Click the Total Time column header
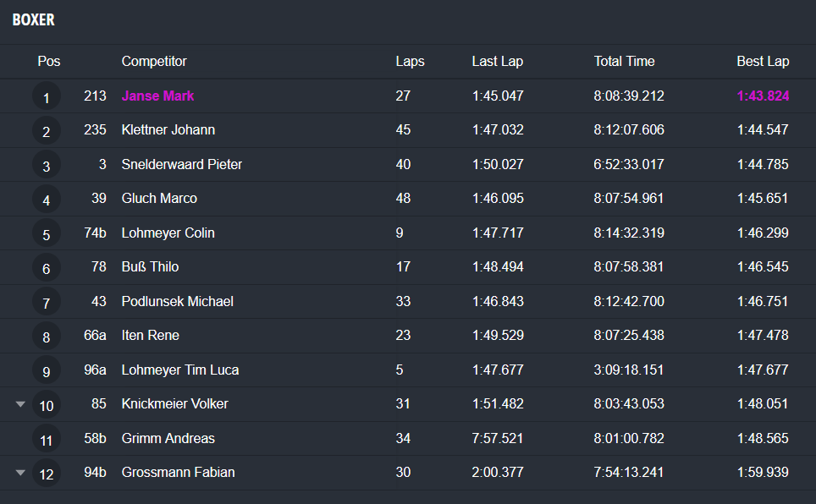 coord(624,61)
